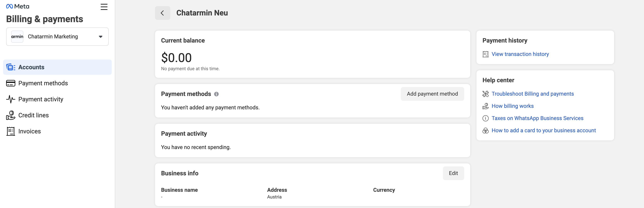Screen dimensions: 644x208
Task: Click Edit in the Business info card
Action: click(x=453, y=173)
